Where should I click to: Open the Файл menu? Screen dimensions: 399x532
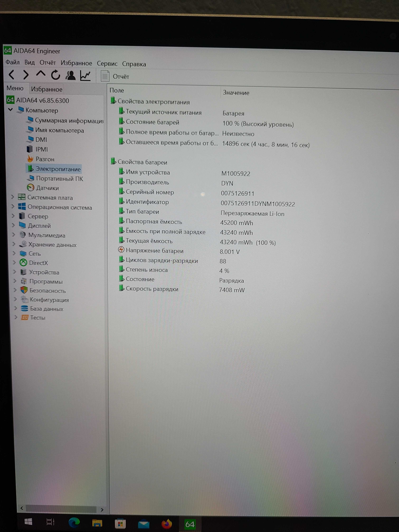[x=13, y=62]
